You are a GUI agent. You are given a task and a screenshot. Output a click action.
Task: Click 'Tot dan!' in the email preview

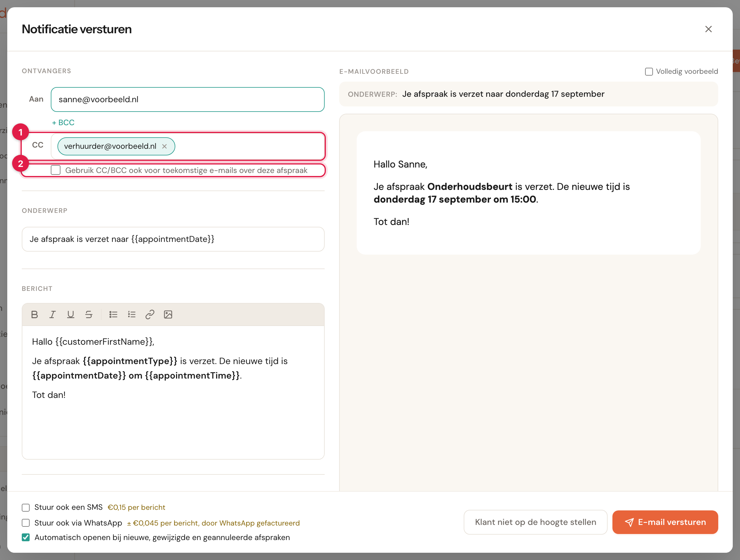pos(391,222)
